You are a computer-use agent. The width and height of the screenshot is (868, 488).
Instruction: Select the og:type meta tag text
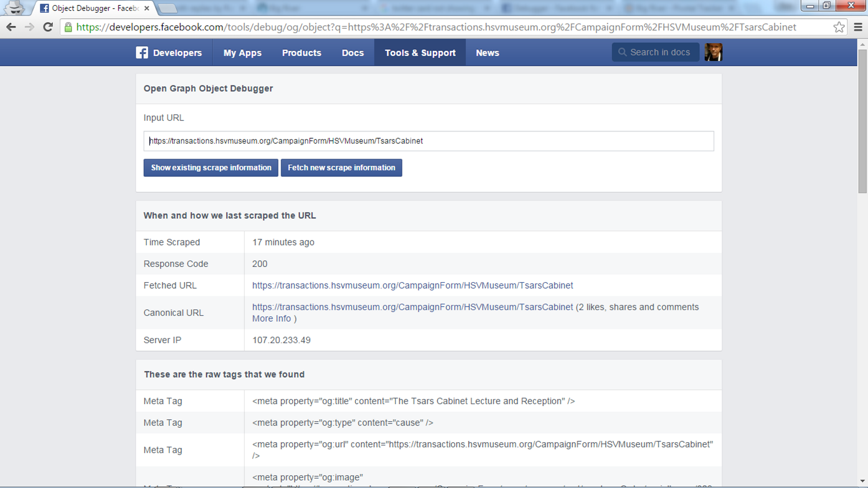tap(343, 423)
